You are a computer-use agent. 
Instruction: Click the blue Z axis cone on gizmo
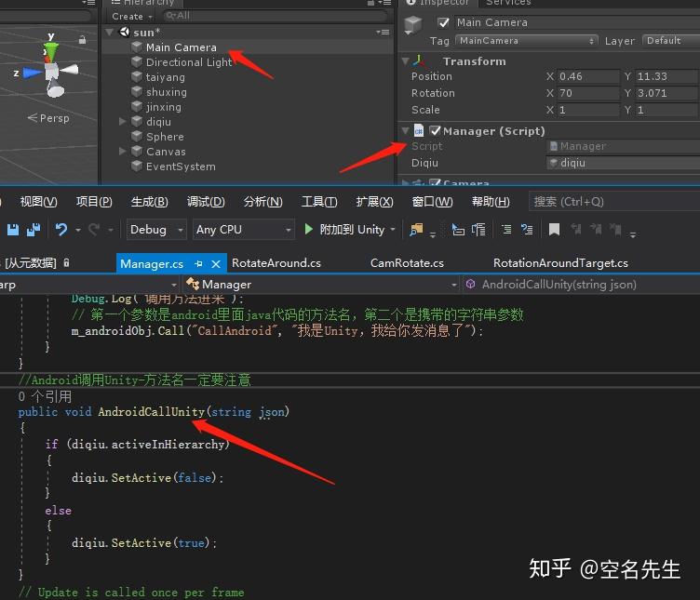point(32,73)
